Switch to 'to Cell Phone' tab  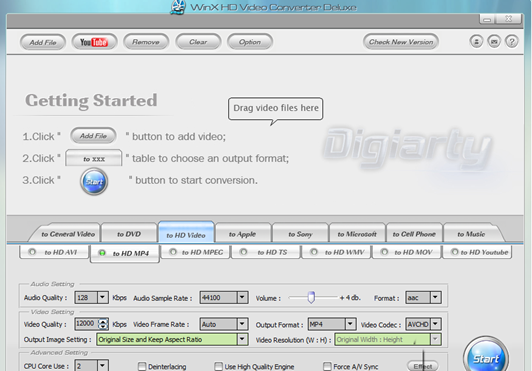pos(414,234)
